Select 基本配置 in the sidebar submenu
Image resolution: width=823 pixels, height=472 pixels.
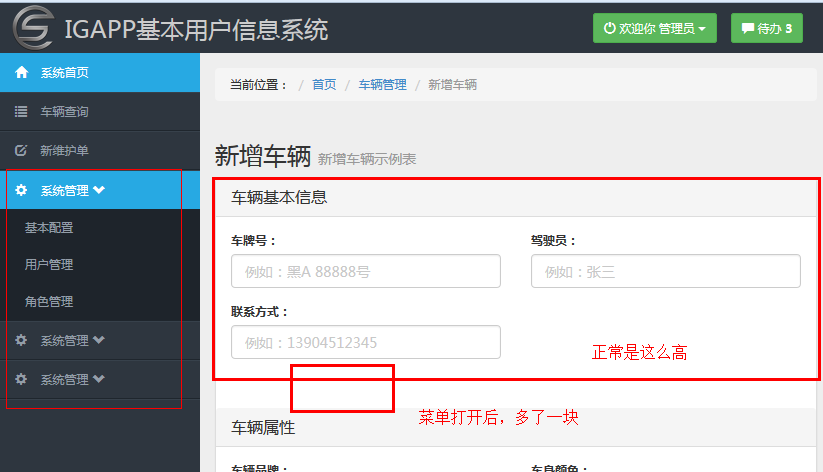49,228
